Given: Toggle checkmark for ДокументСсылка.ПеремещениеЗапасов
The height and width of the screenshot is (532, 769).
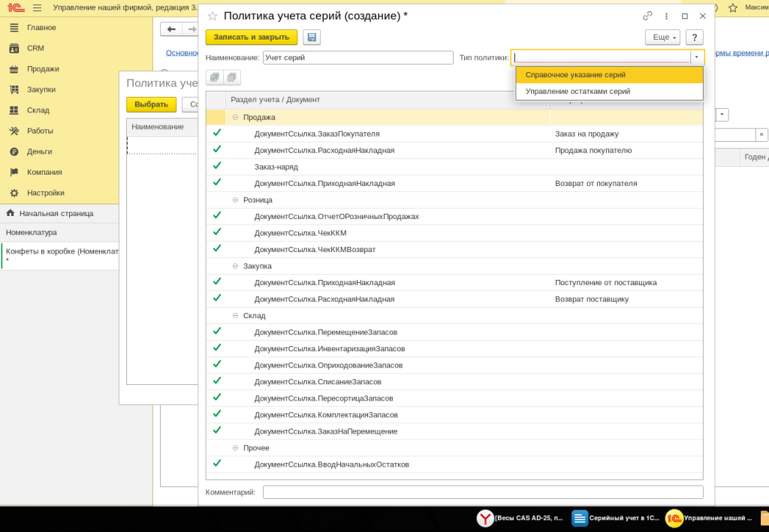Looking at the screenshot, I should click(217, 331).
